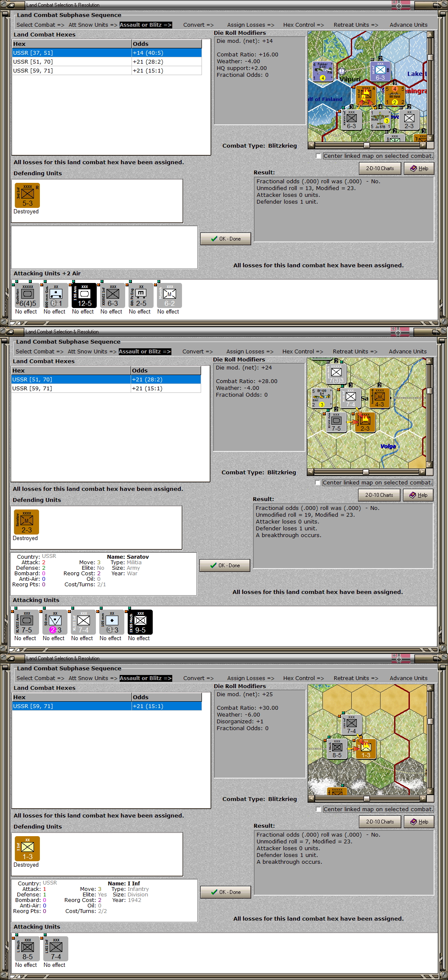Click the Ju 87B Stuka aircraft map counter
448x980 pixels.
click(380, 120)
